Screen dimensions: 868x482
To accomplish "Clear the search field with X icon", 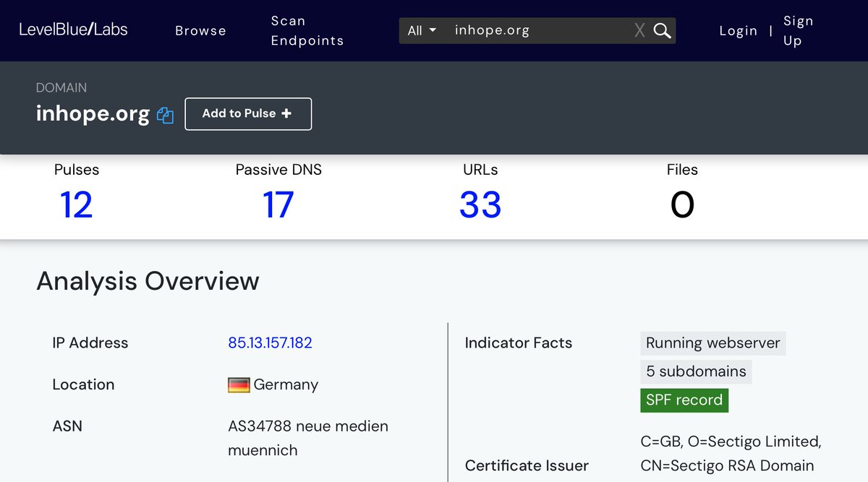I will [639, 30].
